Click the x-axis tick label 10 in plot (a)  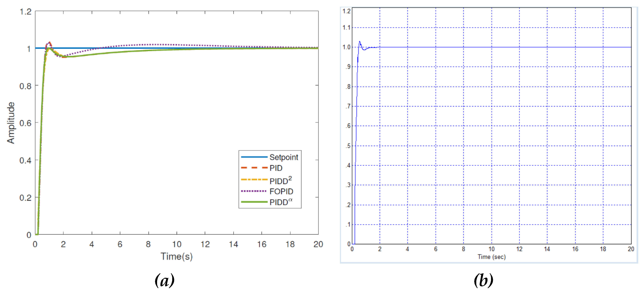click(x=177, y=244)
